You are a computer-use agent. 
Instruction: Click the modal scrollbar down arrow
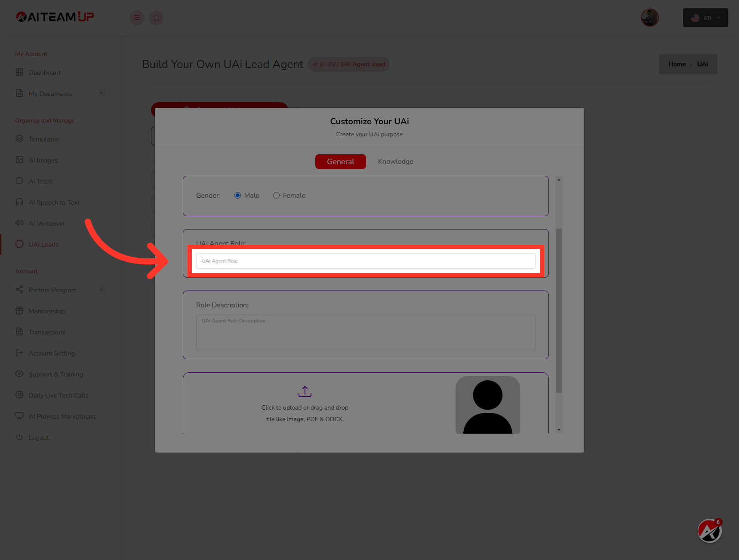[559, 430]
